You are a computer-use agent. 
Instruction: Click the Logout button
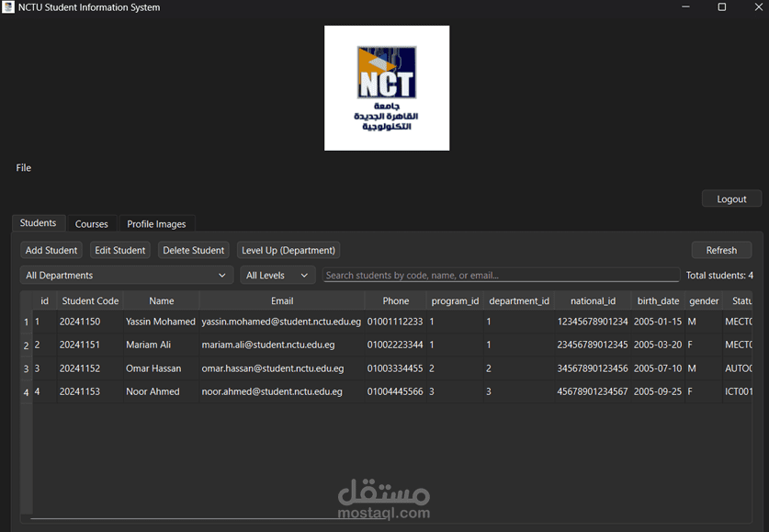[x=731, y=198]
